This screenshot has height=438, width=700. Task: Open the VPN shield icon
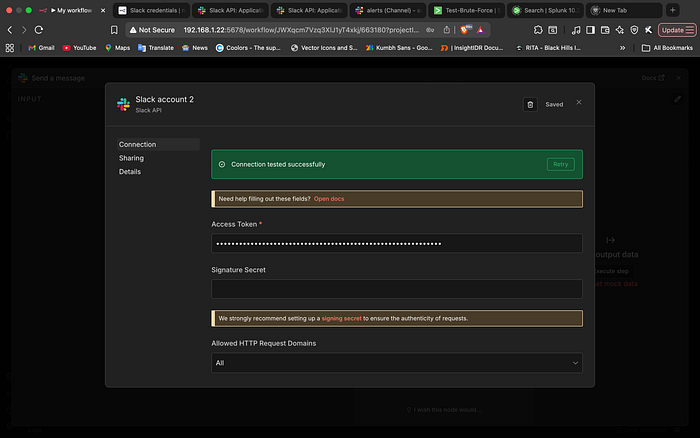634,30
